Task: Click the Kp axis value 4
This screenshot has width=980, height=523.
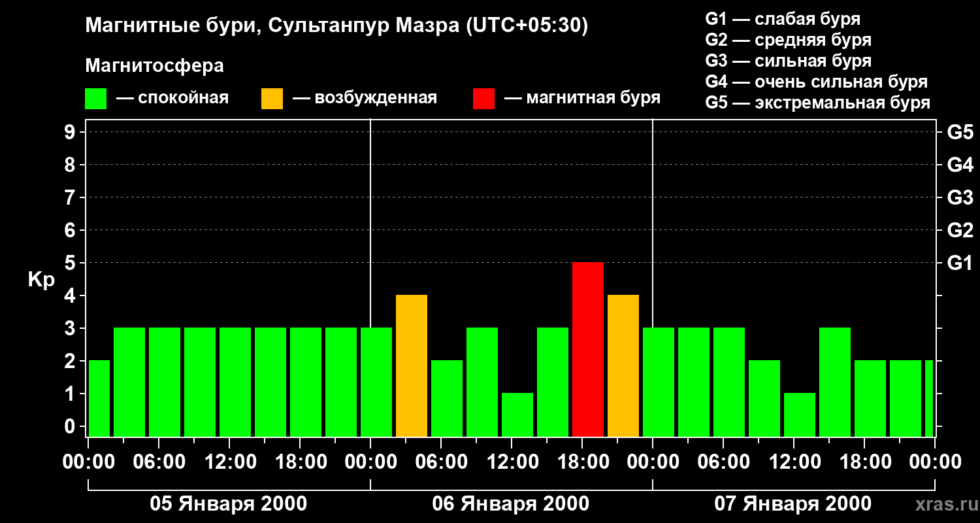Action: pos(71,295)
